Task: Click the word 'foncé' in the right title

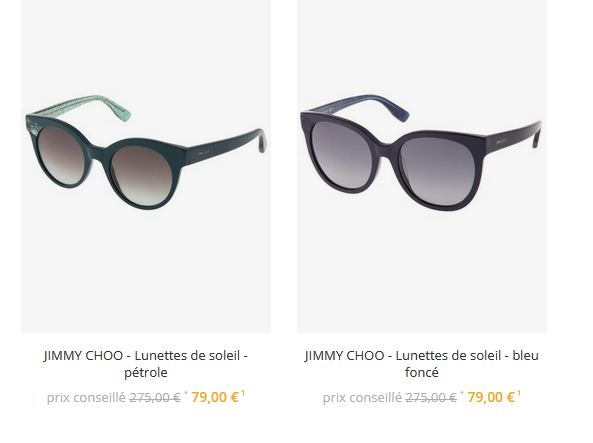Action: [x=422, y=373]
